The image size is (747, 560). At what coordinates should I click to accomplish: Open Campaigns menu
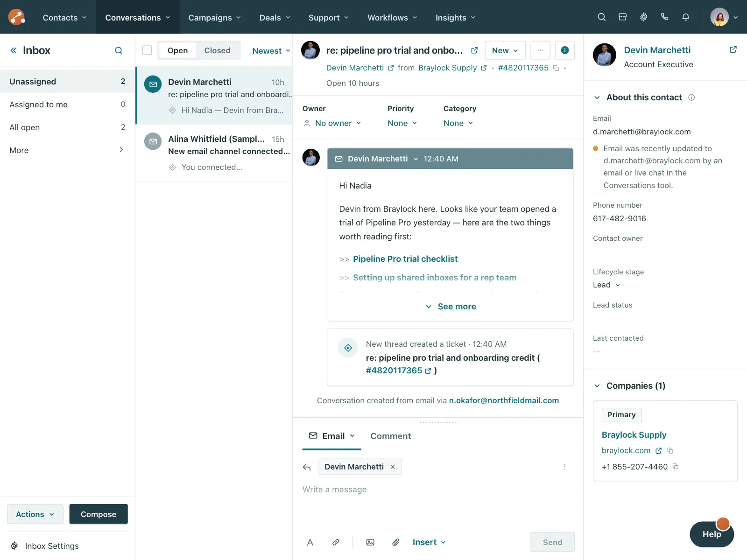click(x=215, y=18)
